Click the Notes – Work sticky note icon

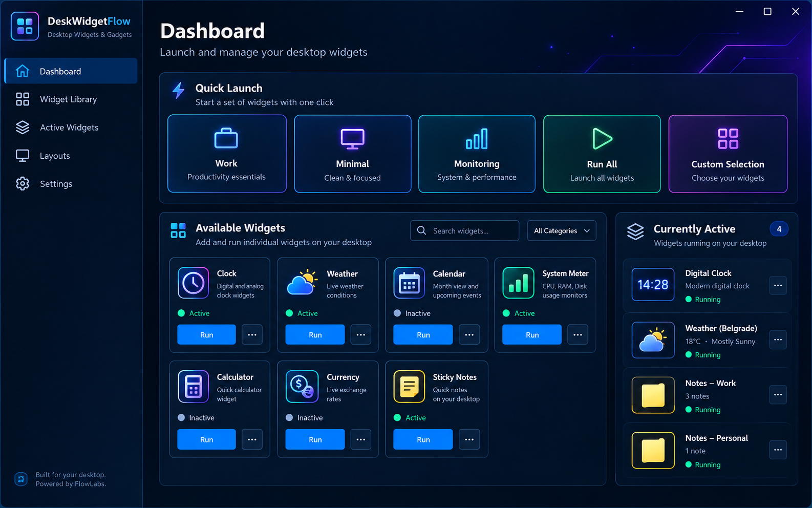[x=653, y=395]
